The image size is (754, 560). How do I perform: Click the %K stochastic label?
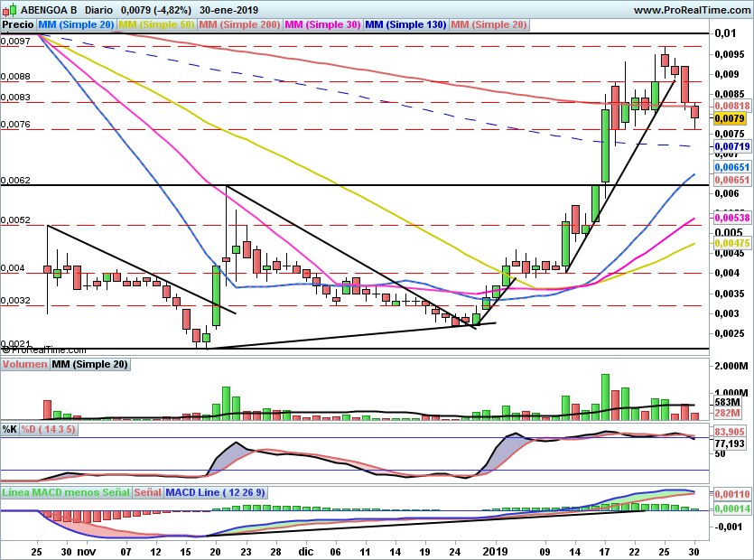pos(10,428)
